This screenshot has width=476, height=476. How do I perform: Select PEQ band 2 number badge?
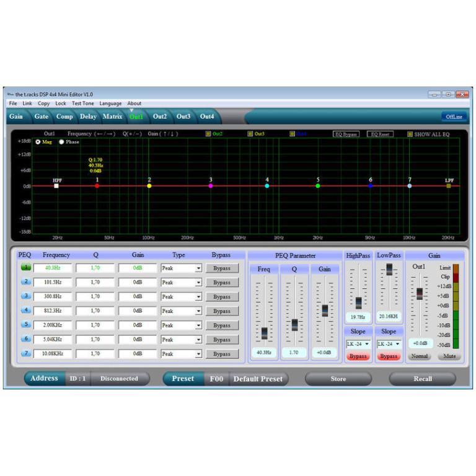[x=26, y=281]
